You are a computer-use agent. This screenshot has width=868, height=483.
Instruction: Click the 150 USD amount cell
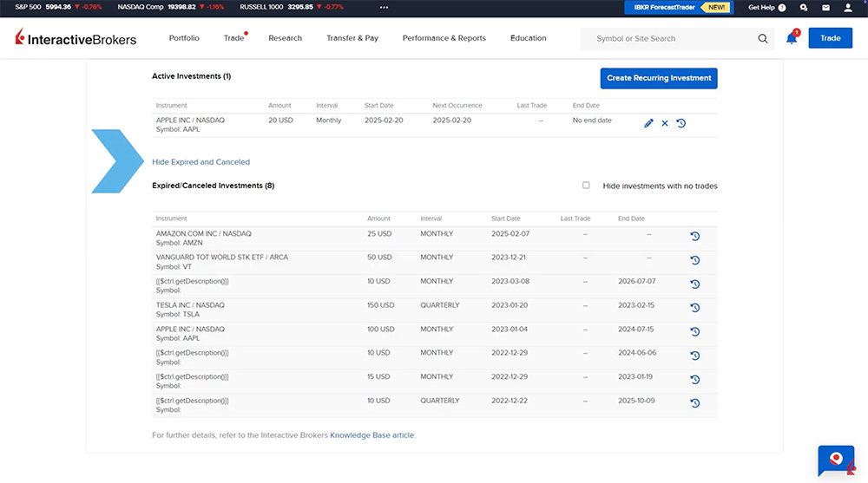(x=381, y=305)
